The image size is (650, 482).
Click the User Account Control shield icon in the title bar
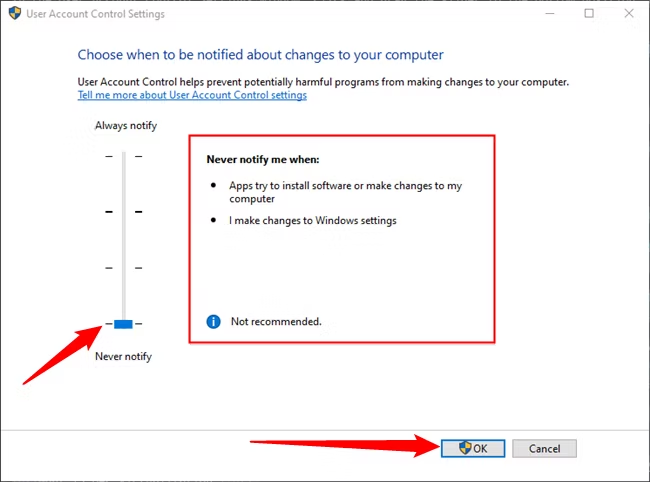(14, 14)
